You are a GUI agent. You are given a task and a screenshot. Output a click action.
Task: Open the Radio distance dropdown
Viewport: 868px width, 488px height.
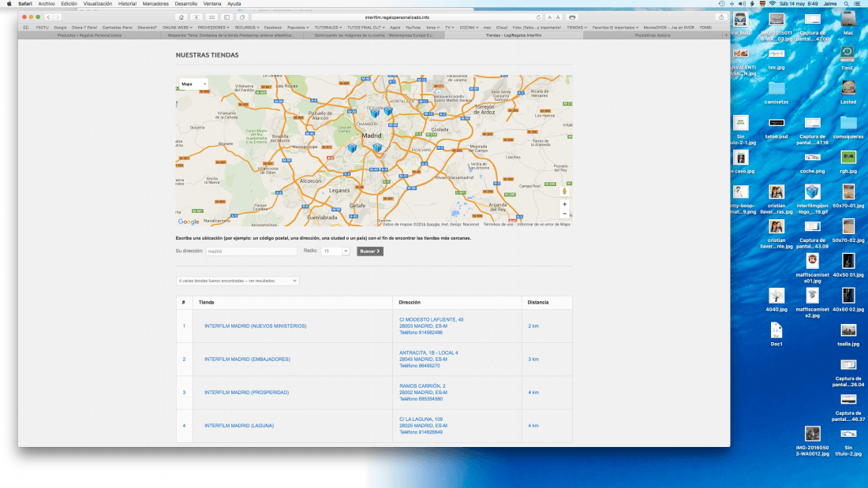click(335, 251)
